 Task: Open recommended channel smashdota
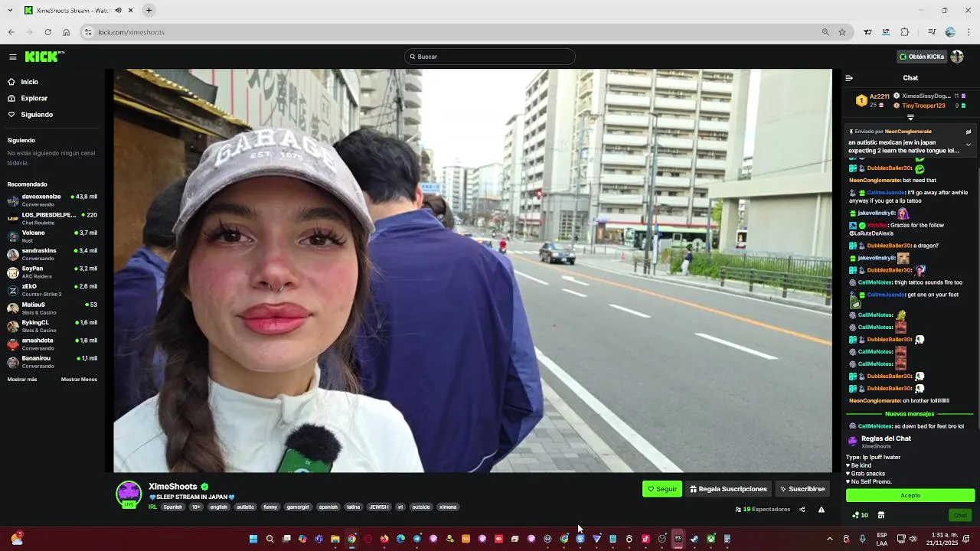pyautogui.click(x=52, y=344)
